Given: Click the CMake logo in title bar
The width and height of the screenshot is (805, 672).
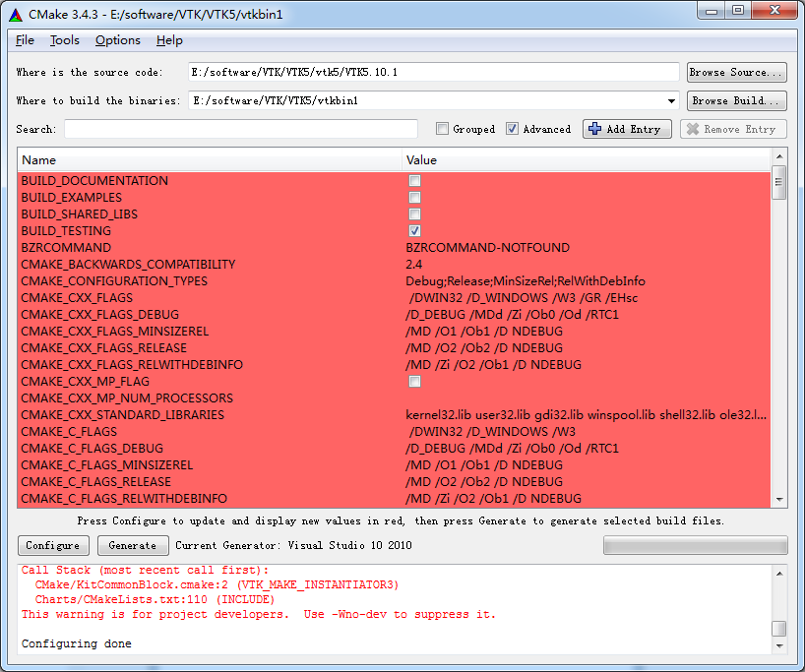Looking at the screenshot, I should click(16, 15).
